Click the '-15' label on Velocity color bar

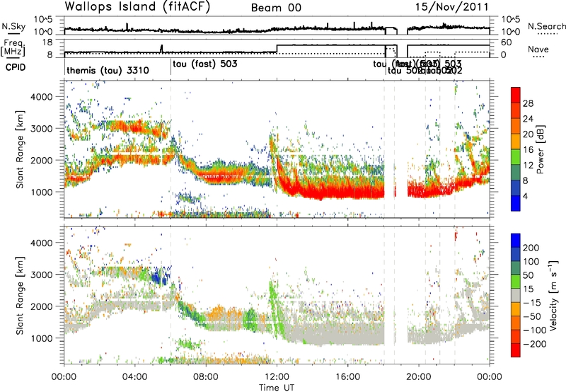pyautogui.click(x=532, y=302)
